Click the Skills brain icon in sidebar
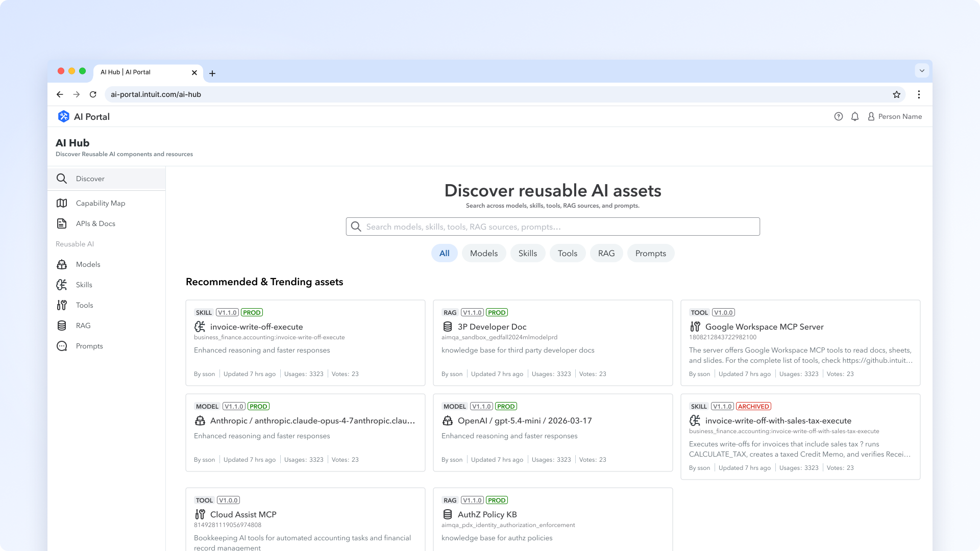The width and height of the screenshot is (980, 551). click(x=62, y=285)
